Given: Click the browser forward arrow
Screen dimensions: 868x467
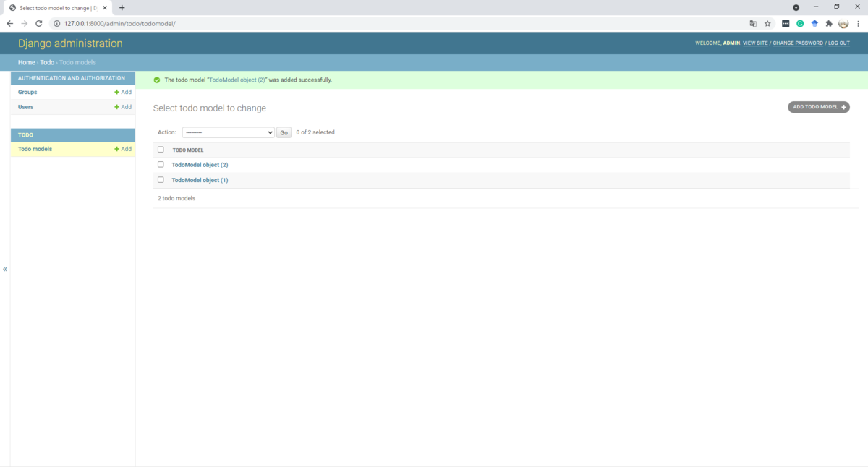Looking at the screenshot, I should (24, 23).
